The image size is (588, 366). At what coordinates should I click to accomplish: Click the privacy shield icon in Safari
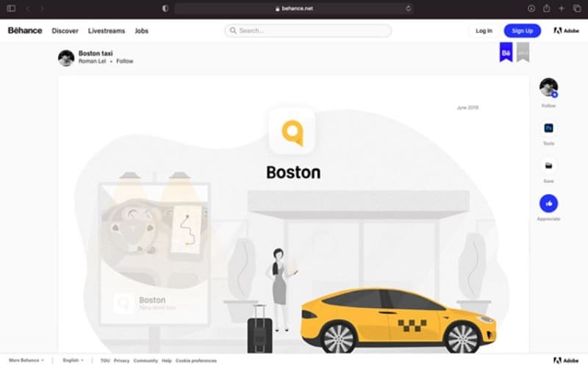165,8
